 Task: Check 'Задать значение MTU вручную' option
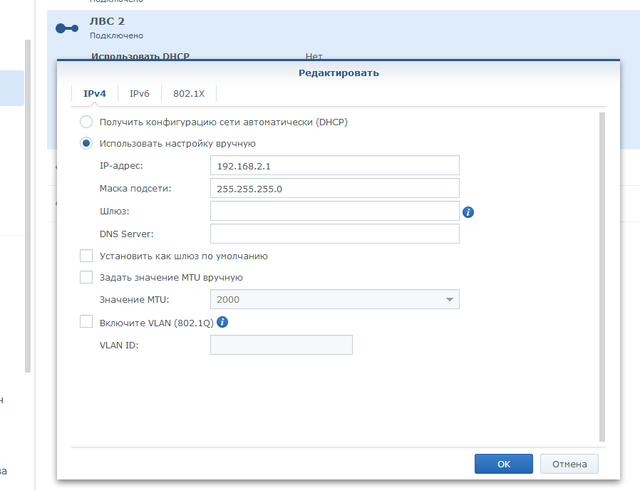coord(86,277)
